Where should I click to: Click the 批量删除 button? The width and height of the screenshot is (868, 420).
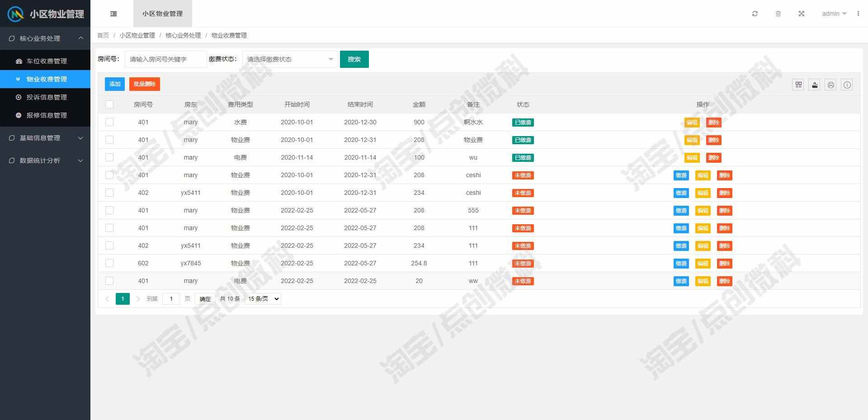tap(145, 84)
